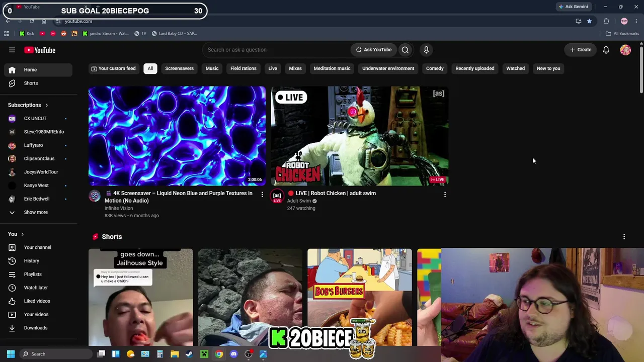The width and height of the screenshot is (644, 362).
Task: Expand the Subscriptions section chevron
Action: pos(46,105)
